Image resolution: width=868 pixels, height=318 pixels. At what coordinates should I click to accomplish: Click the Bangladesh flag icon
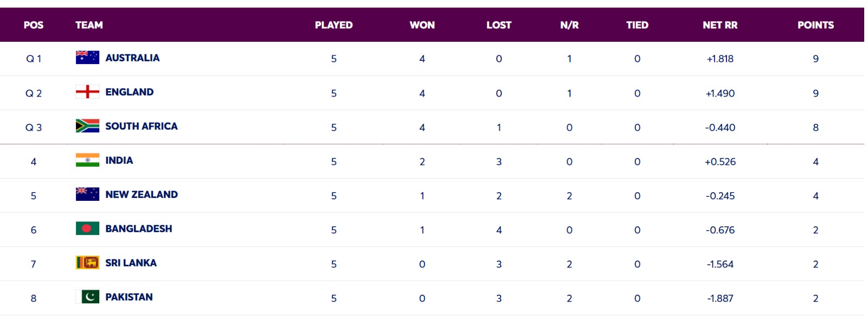click(x=87, y=228)
